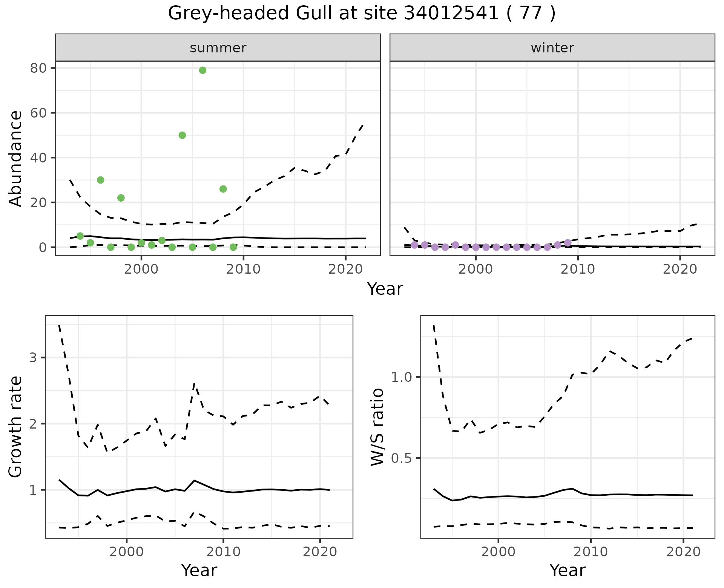Click the green point at abundance 22
Viewport: 724px width, 588px height.
[121, 198]
